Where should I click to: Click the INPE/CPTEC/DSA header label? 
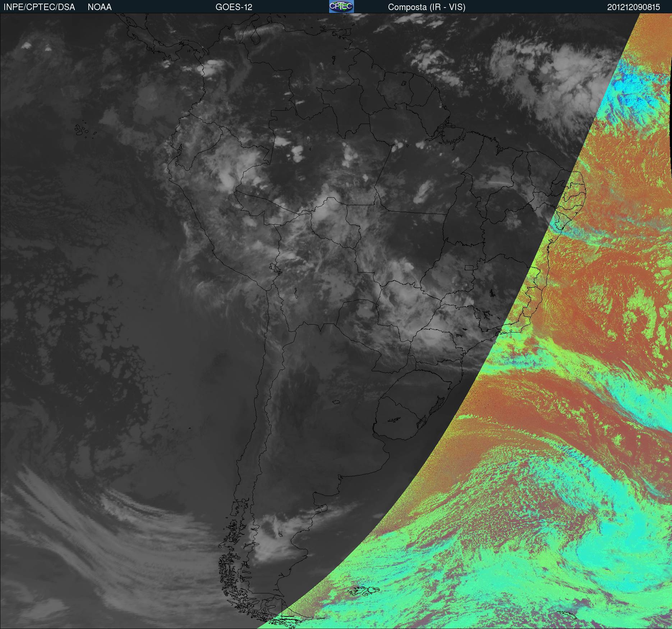(39, 7)
